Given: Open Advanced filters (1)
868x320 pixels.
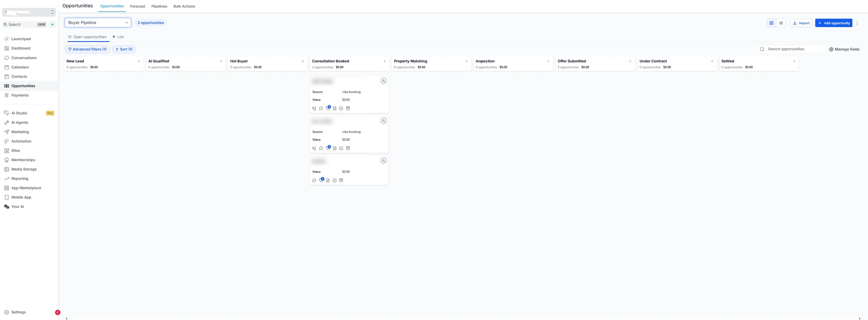Looking at the screenshot, I should (x=87, y=49).
